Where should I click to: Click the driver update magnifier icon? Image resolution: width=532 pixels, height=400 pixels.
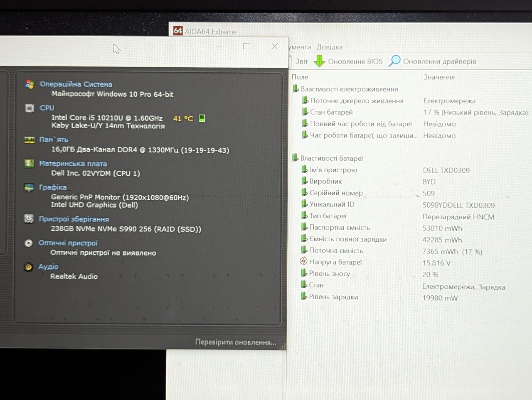(394, 61)
